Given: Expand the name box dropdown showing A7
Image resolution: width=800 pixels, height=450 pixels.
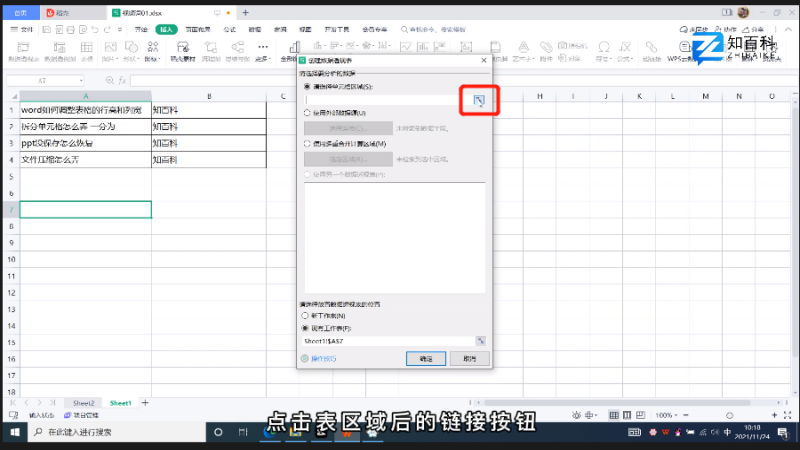Looking at the screenshot, I should [x=80, y=80].
